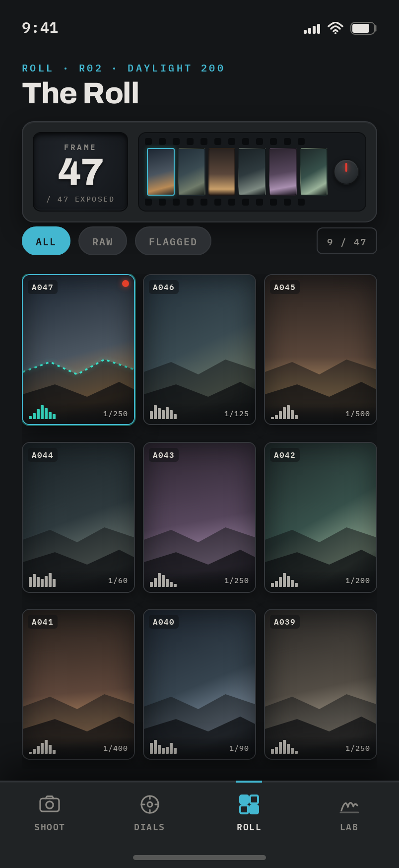
Task: Open photo card A047
Action: coord(78,350)
